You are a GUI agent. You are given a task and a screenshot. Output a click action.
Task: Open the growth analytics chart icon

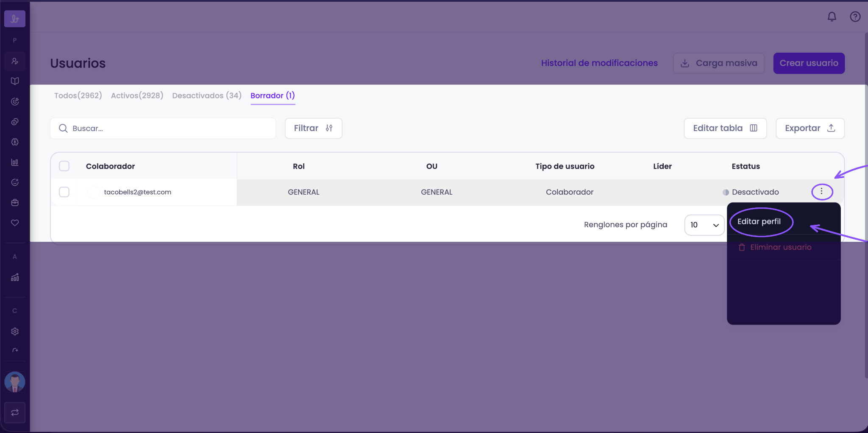point(15,277)
